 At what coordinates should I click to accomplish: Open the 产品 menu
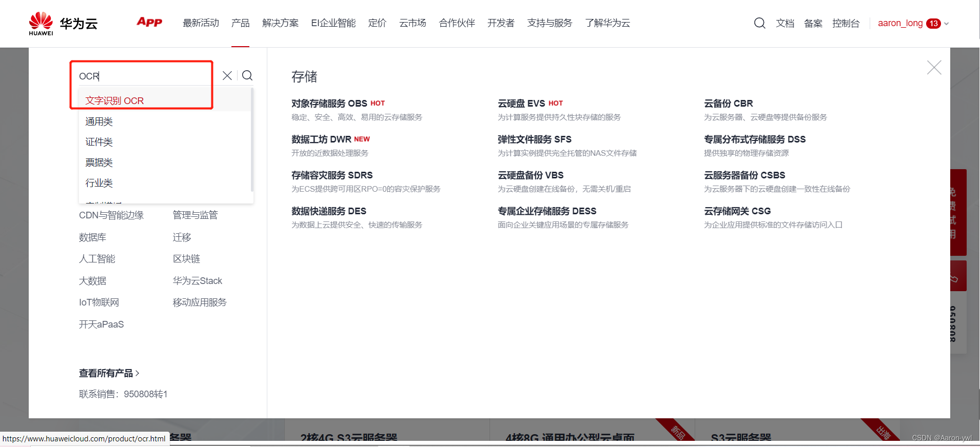pyautogui.click(x=240, y=23)
